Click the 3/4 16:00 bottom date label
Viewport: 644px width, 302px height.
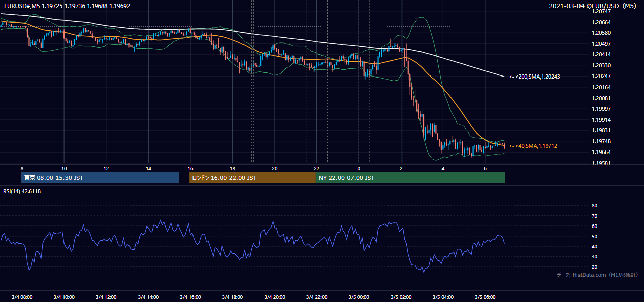[x=190, y=297]
